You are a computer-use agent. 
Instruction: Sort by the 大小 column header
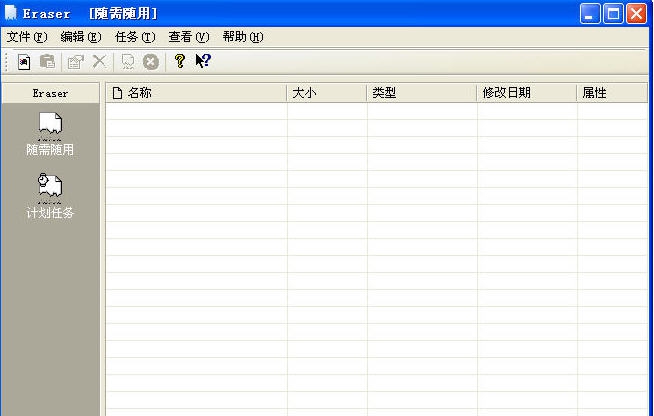pos(327,93)
